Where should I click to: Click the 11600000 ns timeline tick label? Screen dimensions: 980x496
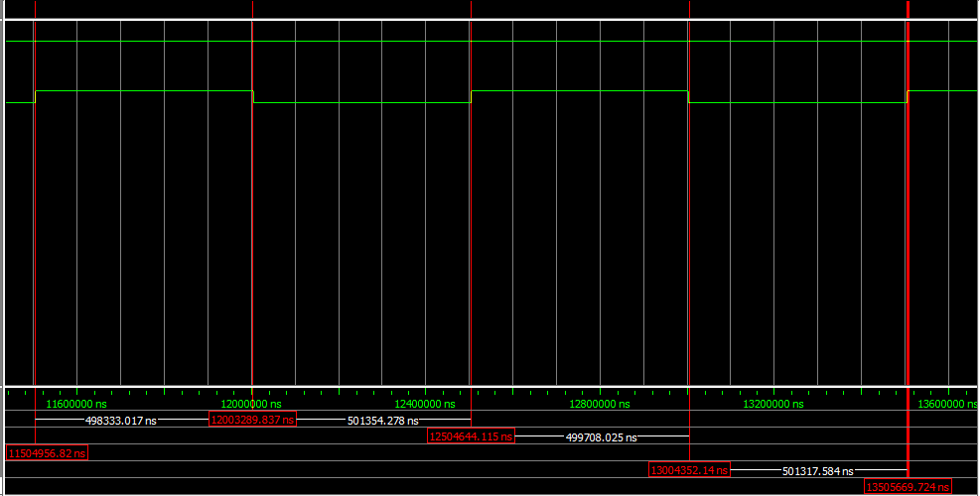coord(77,404)
